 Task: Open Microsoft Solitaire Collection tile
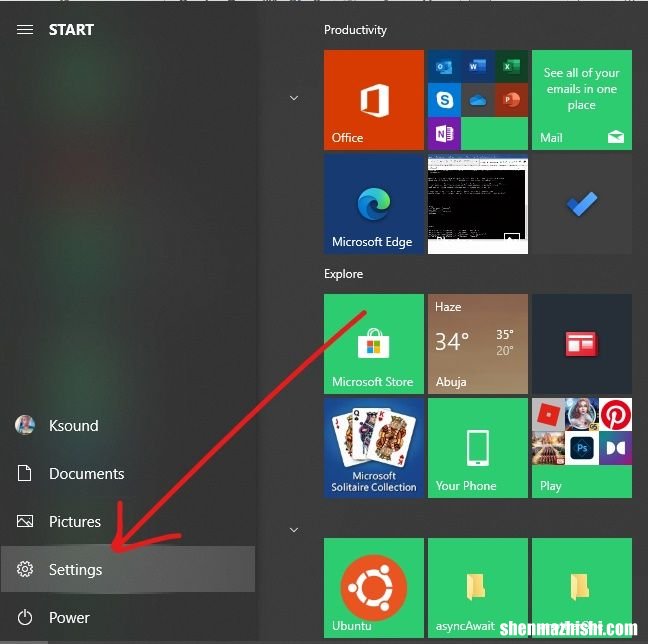(x=374, y=448)
